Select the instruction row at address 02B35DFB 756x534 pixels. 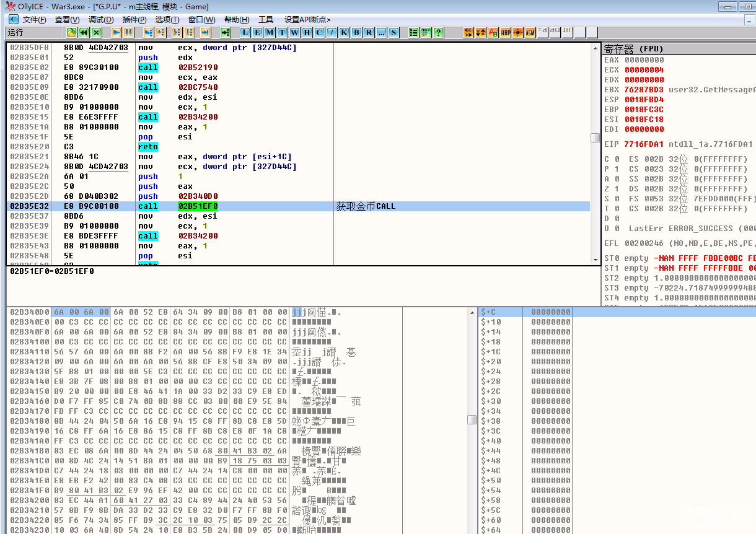click(x=298, y=48)
